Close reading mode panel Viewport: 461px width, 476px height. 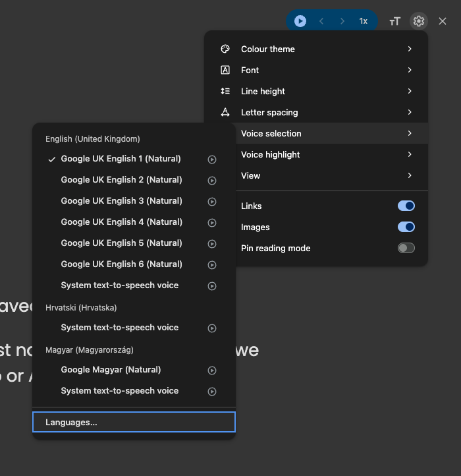point(443,21)
